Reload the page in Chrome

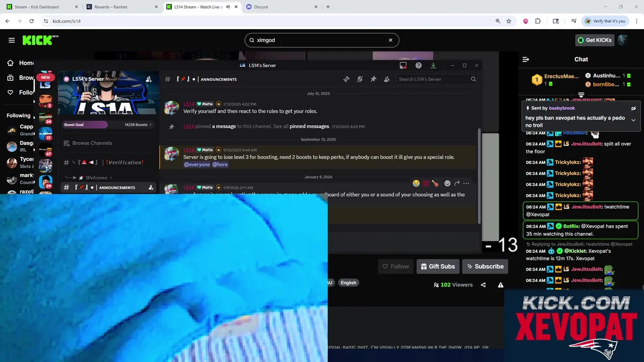click(31, 21)
